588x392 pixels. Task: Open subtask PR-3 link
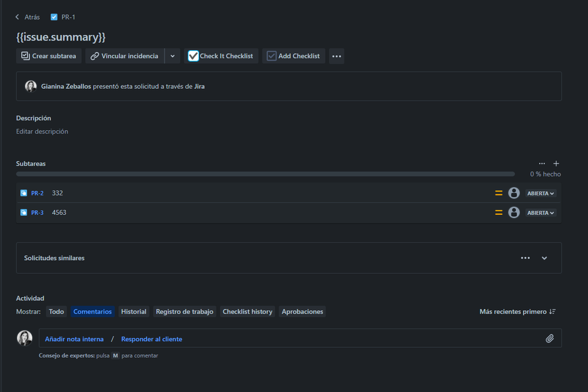(37, 212)
